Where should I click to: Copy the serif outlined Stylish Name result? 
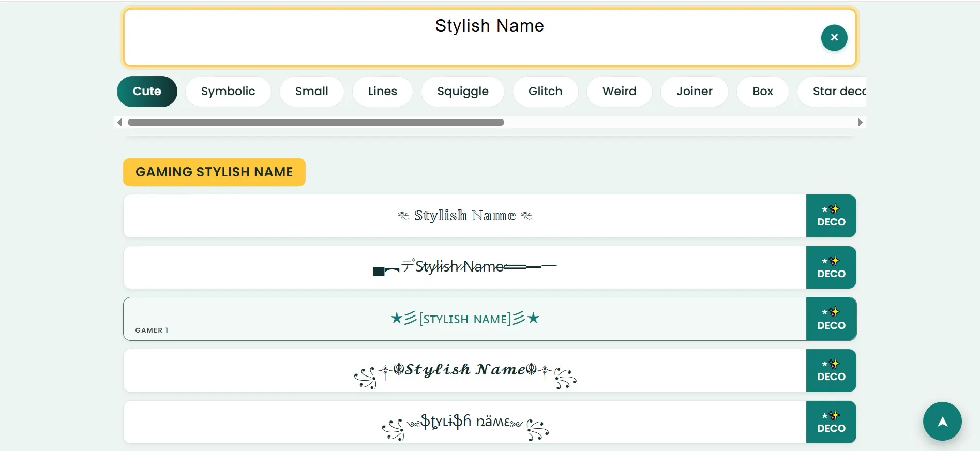(465, 216)
